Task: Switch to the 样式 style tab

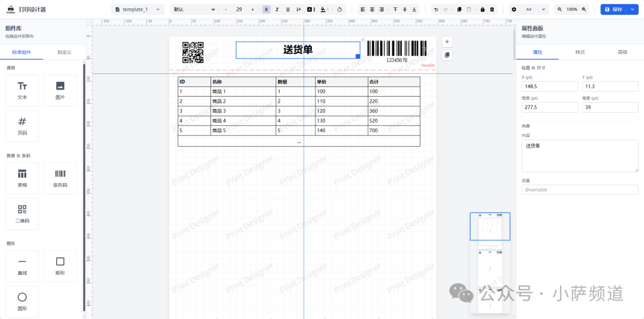Action: pyautogui.click(x=580, y=52)
